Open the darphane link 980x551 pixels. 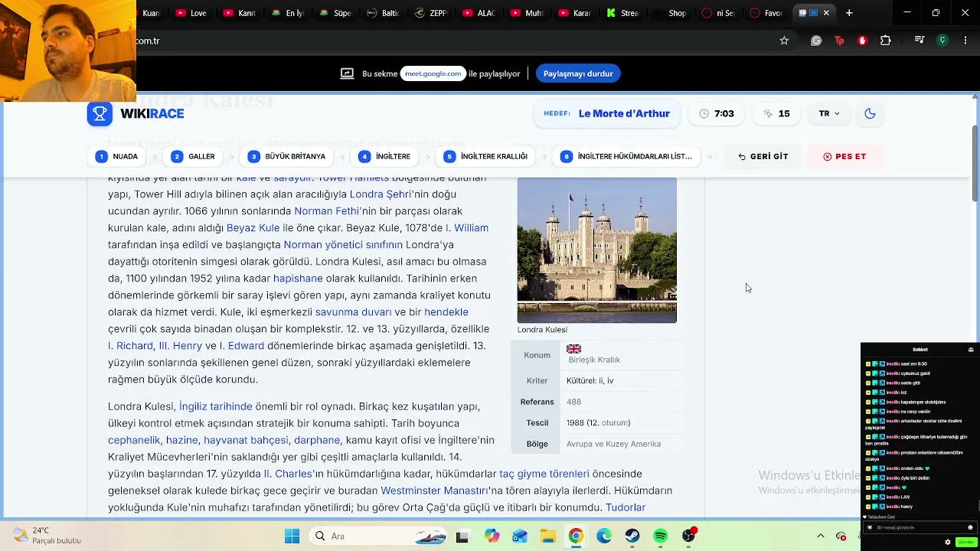(317, 440)
